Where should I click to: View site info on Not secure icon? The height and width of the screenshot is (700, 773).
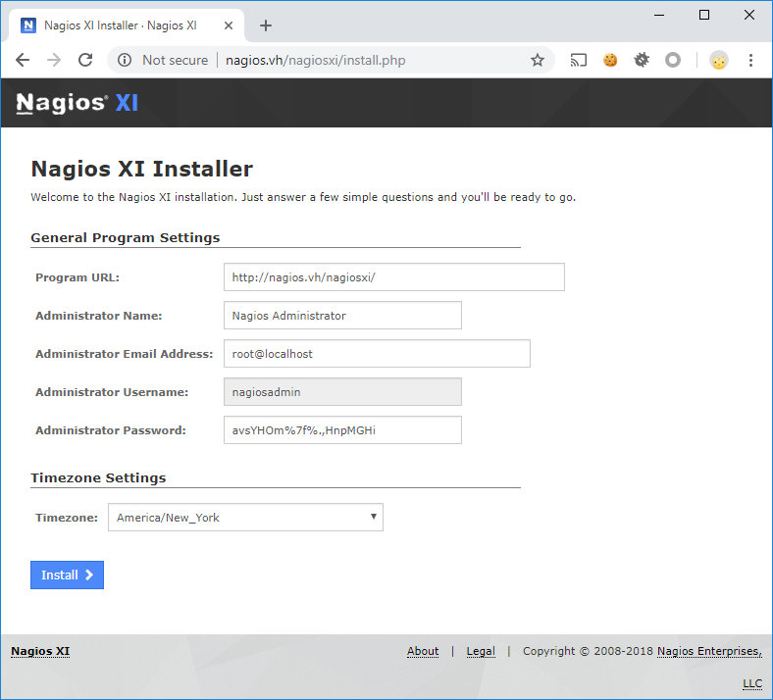125,60
